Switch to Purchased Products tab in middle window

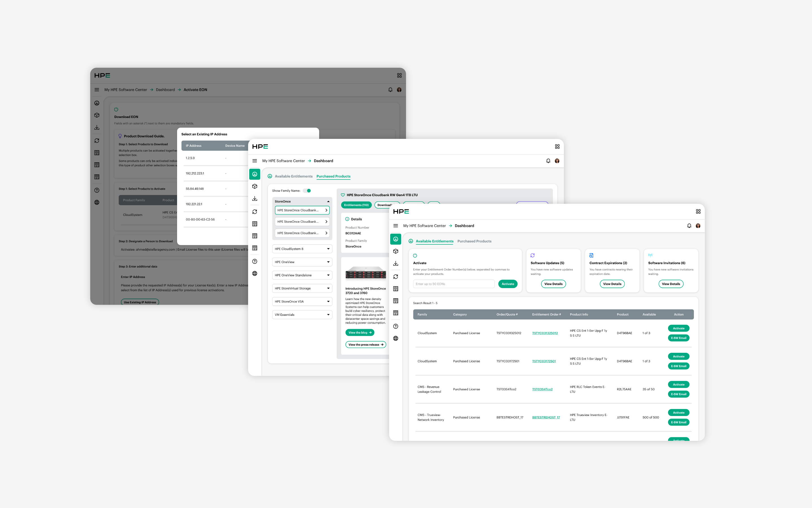pyautogui.click(x=333, y=176)
